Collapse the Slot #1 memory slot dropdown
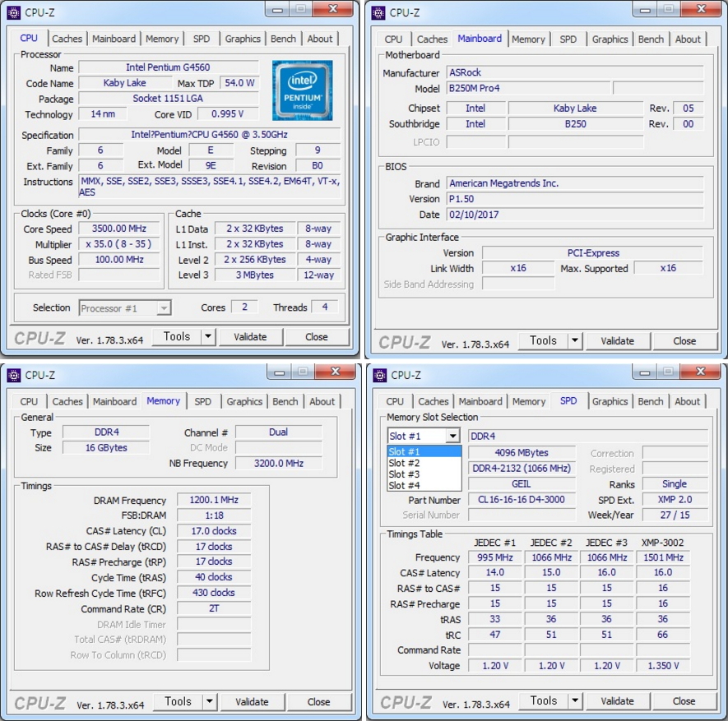 click(x=452, y=436)
